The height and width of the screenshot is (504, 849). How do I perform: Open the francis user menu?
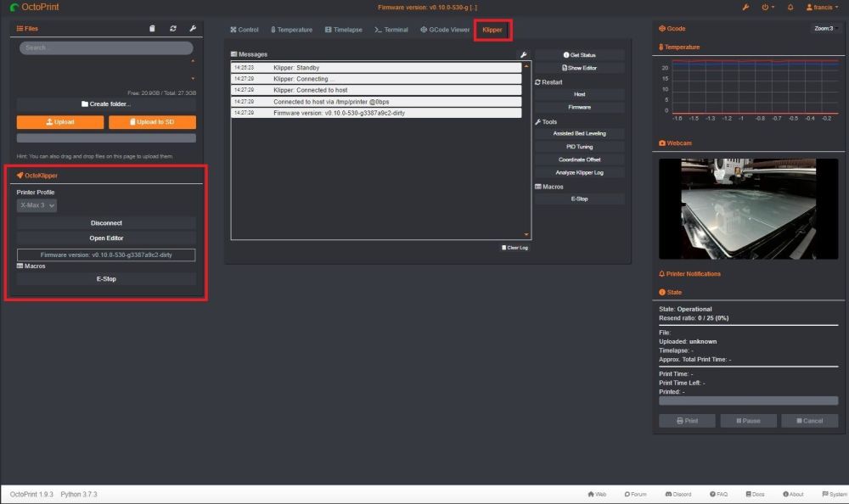coord(821,7)
